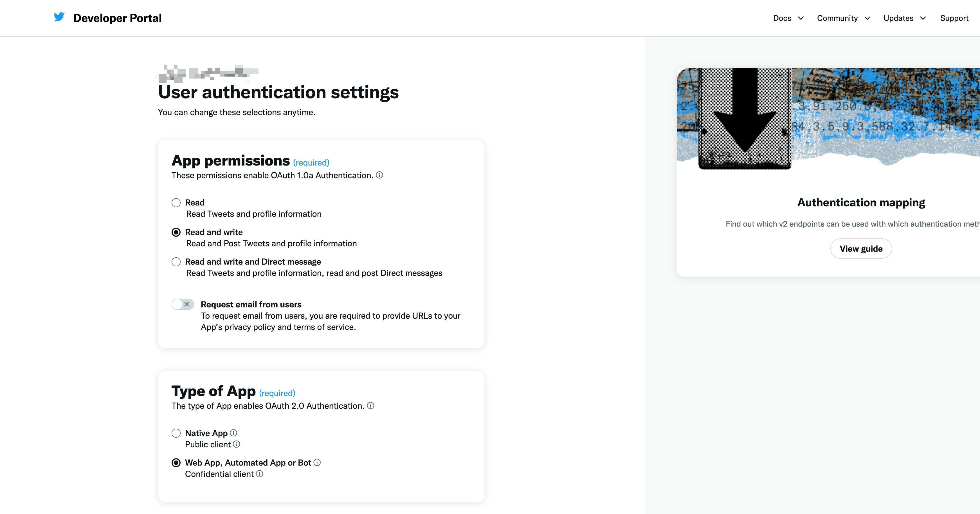
Task: Select Web App, Automated App or Bot option
Action: [176, 462]
